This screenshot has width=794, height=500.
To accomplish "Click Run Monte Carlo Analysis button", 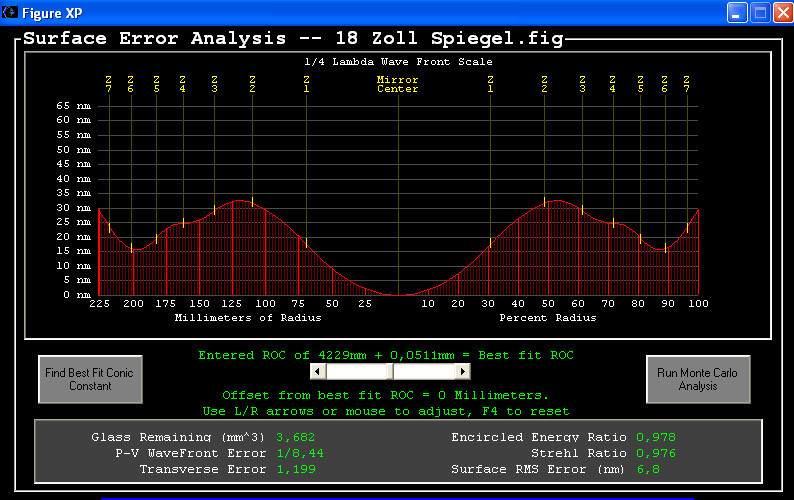I will (698, 379).
